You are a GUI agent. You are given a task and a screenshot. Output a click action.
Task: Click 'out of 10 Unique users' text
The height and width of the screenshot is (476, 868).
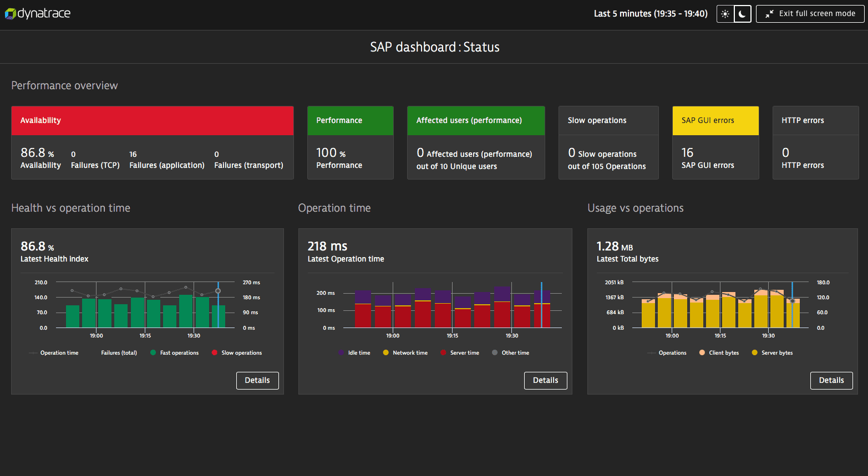click(456, 166)
